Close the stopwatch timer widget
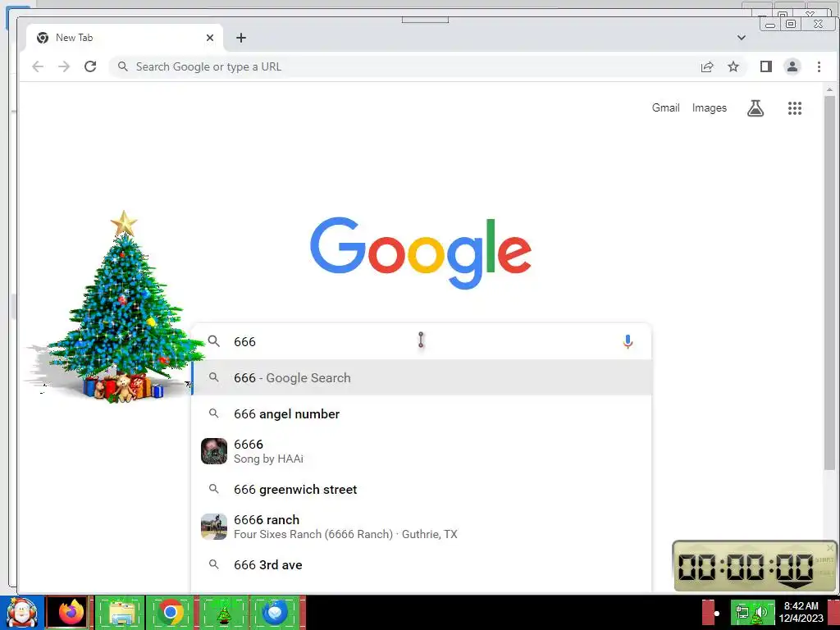840x630 pixels. pyautogui.click(x=830, y=547)
